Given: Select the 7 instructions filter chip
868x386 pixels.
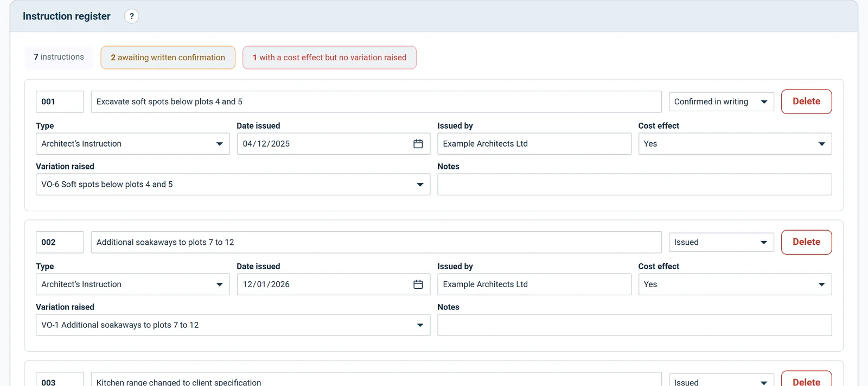Looking at the screenshot, I should (x=59, y=57).
